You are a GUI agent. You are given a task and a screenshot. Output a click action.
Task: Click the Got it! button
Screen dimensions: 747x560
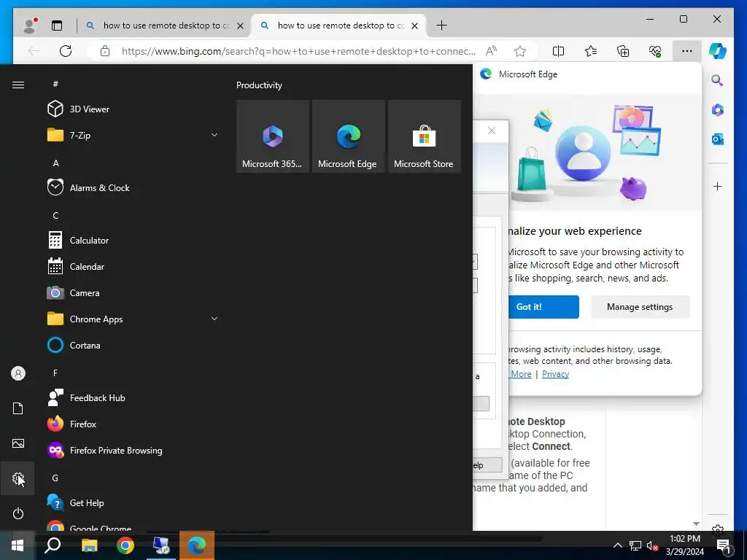click(543, 307)
